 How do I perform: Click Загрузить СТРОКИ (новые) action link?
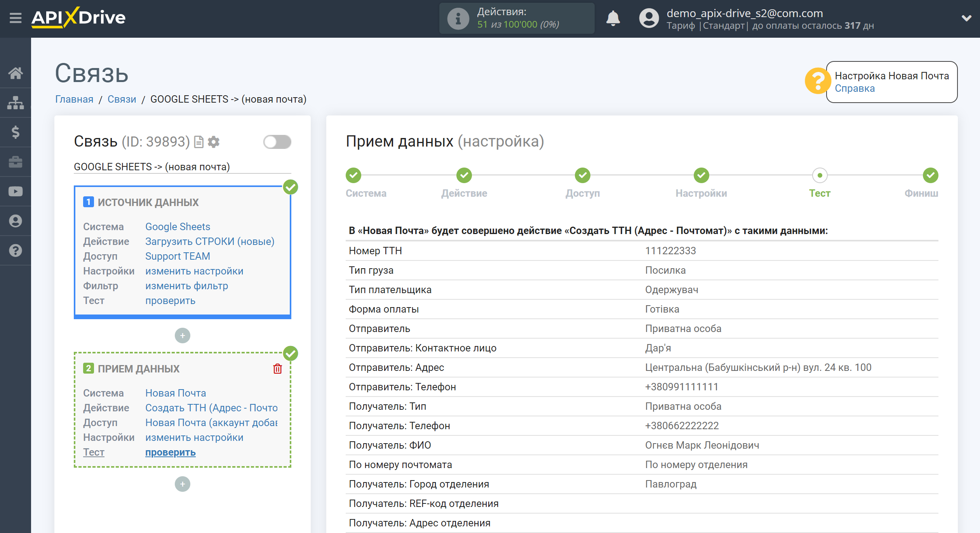(x=210, y=241)
